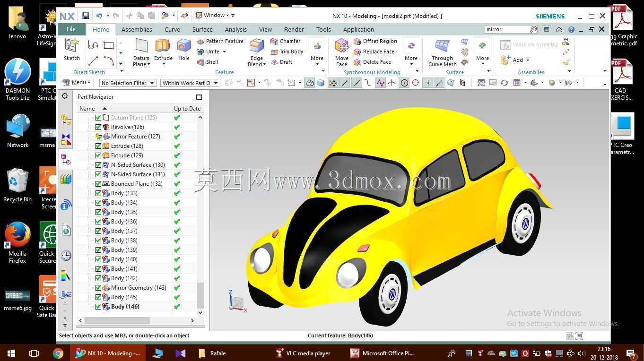Uncheck the Extrude (128) feature checkbox
The width and height of the screenshot is (644, 361).
point(98,146)
